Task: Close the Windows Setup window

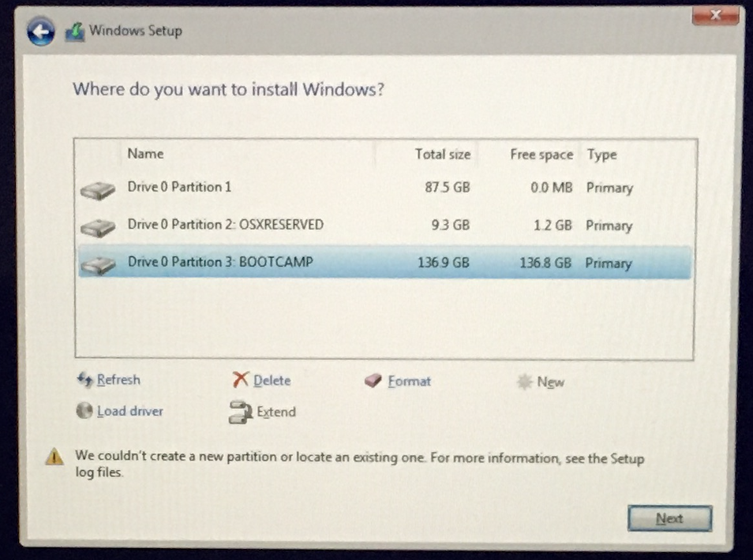Action: click(715, 15)
